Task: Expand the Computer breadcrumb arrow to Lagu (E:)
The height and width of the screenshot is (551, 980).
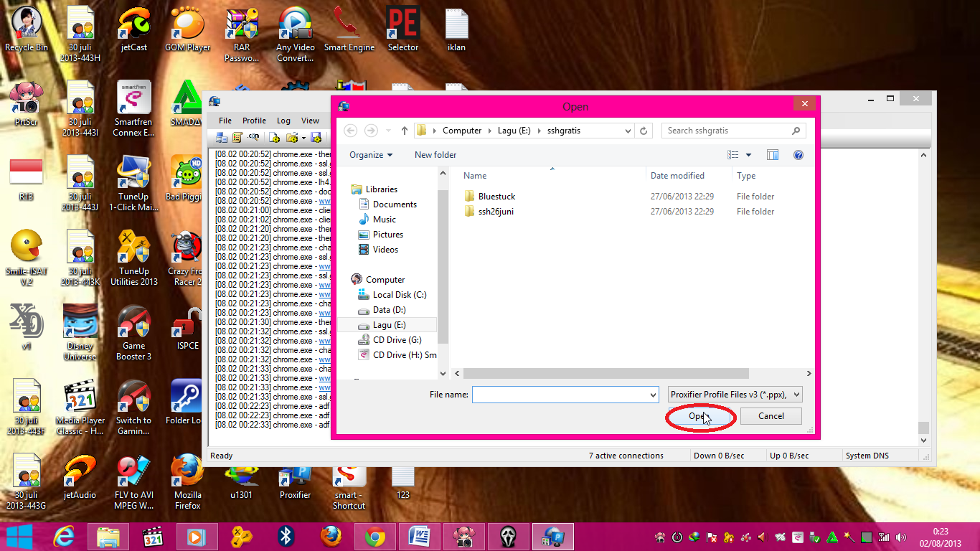Action: click(x=491, y=131)
